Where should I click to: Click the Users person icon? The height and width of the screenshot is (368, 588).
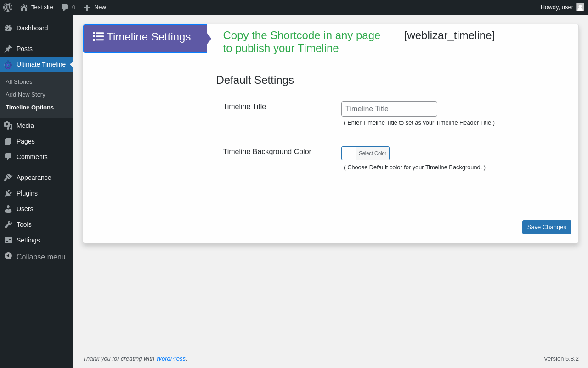pyautogui.click(x=8, y=209)
